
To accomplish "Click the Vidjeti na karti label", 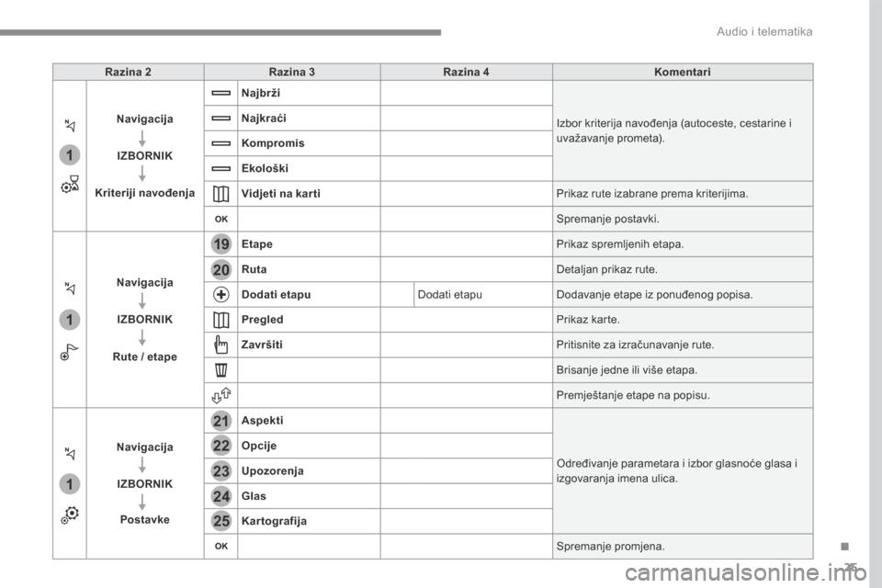I will click(x=281, y=194).
